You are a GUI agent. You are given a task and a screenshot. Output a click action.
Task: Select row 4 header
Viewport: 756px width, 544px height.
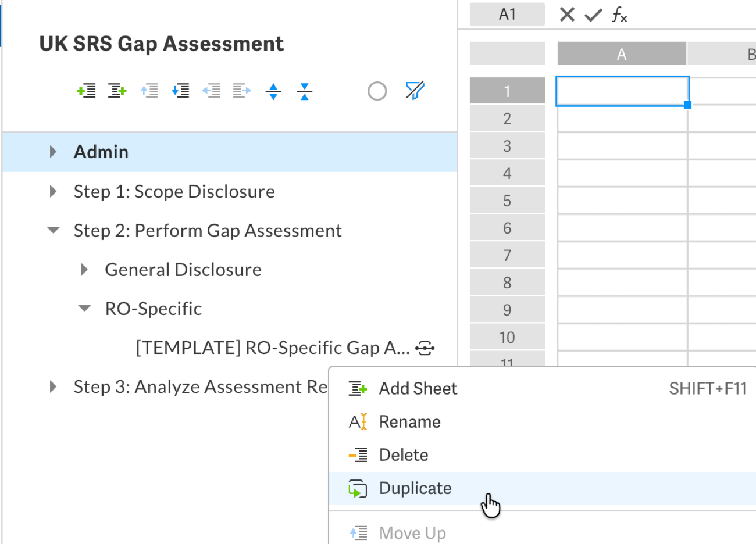point(507,173)
